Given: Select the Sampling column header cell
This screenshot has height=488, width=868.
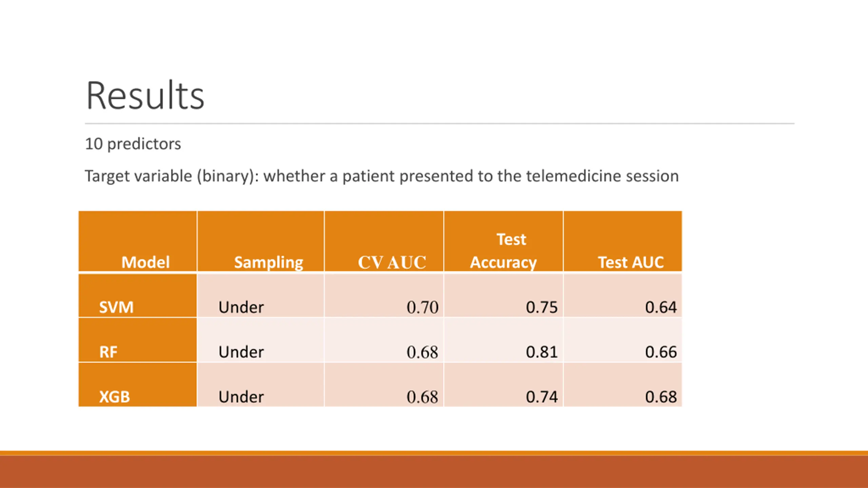Looking at the screenshot, I should pyautogui.click(x=260, y=241).
